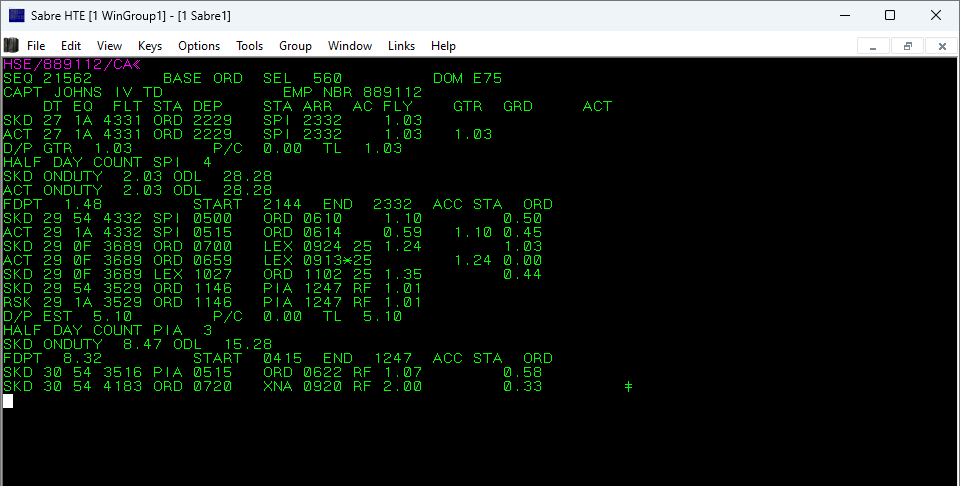Open the View menu
This screenshot has height=486, width=960.
110,46
